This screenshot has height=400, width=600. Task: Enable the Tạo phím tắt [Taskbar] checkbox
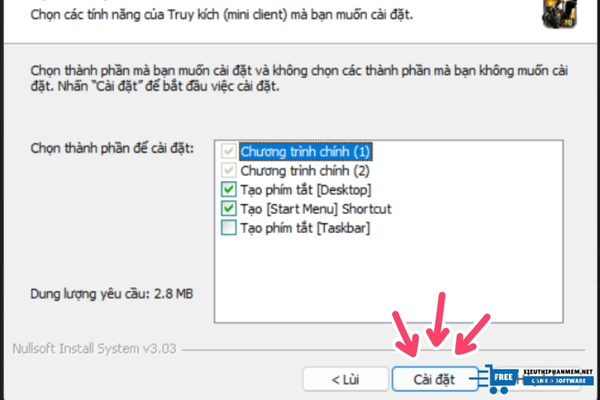(x=228, y=228)
